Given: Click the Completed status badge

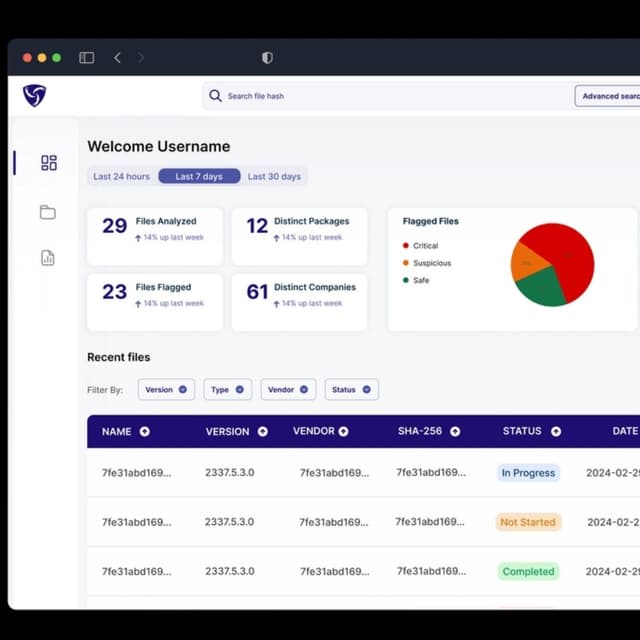Looking at the screenshot, I should 528,571.
